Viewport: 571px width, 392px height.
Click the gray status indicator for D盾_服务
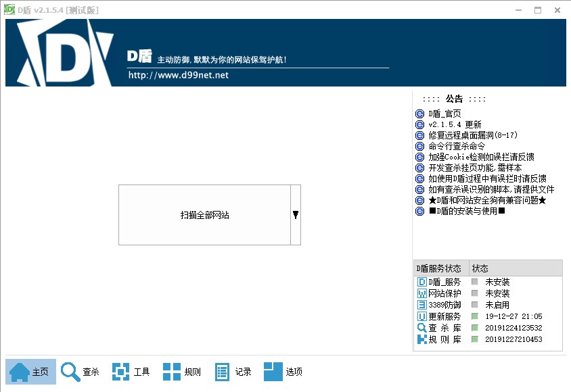tap(474, 282)
